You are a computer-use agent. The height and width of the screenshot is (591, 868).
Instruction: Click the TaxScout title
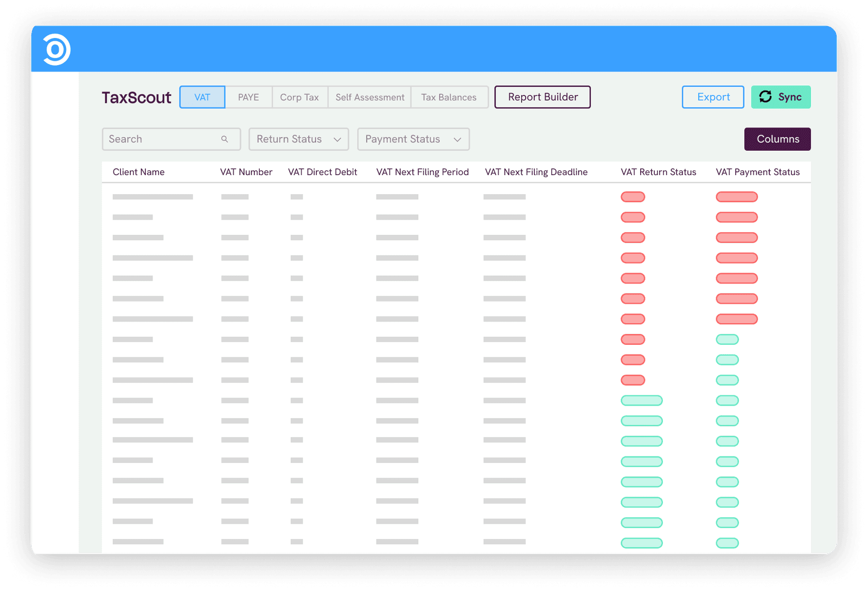click(x=137, y=98)
